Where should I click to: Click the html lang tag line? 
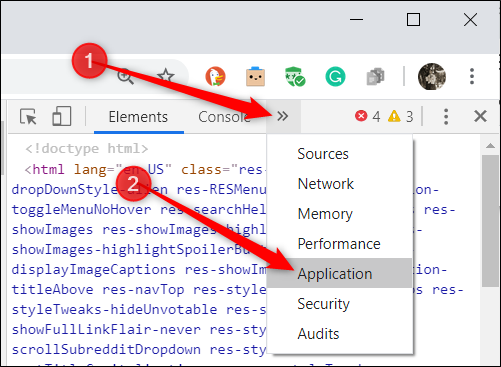click(x=145, y=170)
